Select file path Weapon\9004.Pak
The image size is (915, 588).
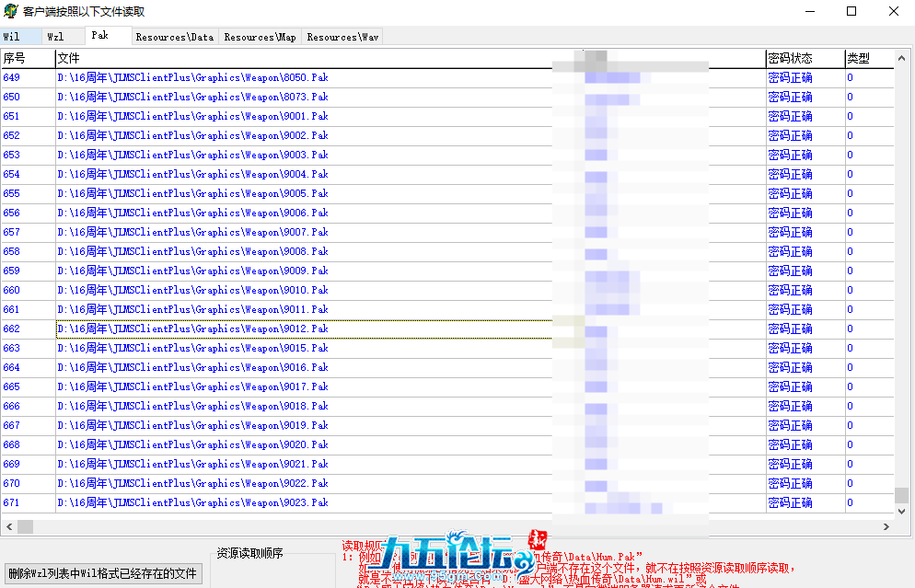(x=192, y=174)
